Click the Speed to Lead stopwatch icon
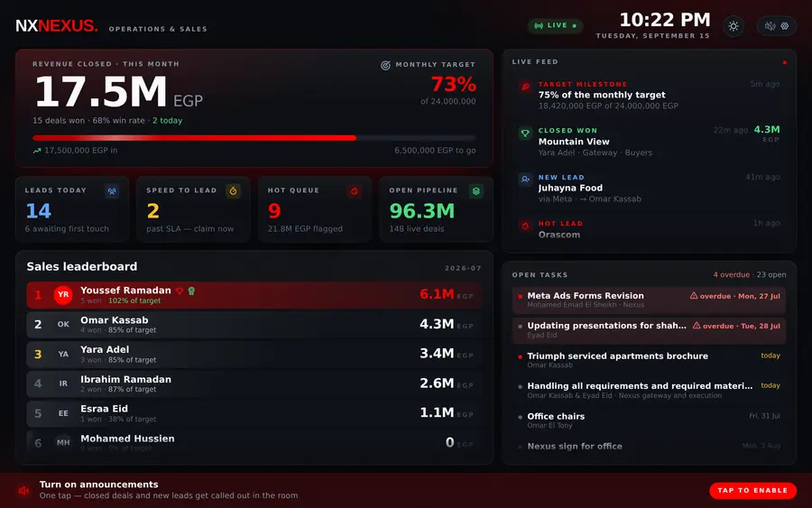 [x=233, y=191]
